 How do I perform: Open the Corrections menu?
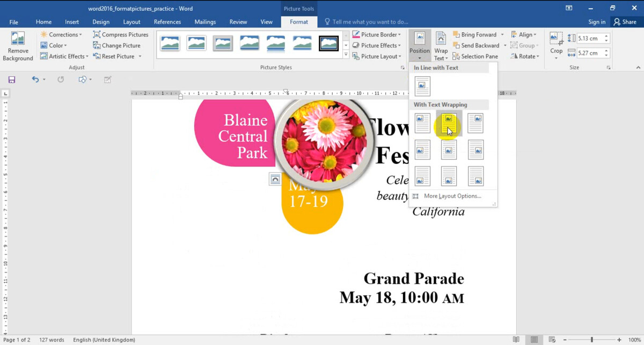coord(61,34)
